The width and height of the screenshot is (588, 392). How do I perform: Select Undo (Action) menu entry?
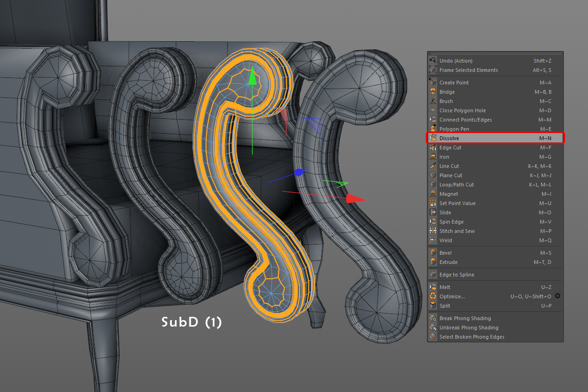pyautogui.click(x=456, y=61)
